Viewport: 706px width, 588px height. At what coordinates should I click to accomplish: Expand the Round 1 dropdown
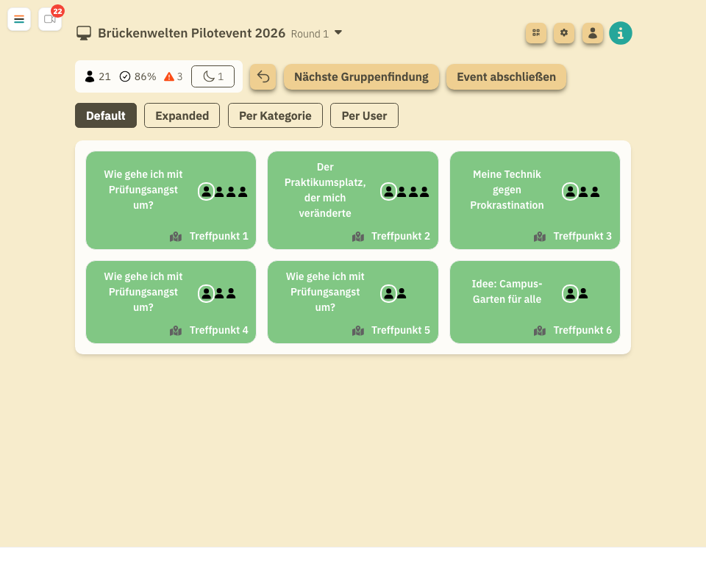(x=338, y=33)
